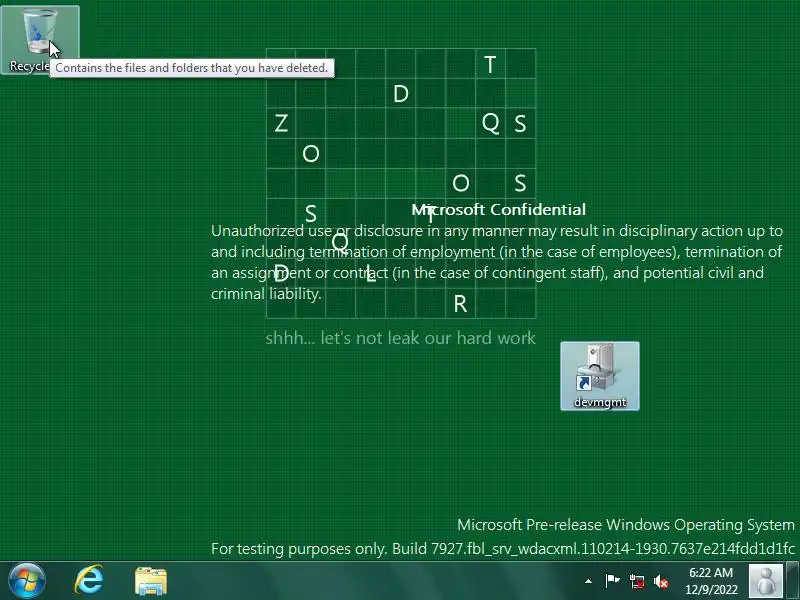Image resolution: width=800 pixels, height=600 pixels.
Task: Select the Recycle Bin desktop icon
Action: tap(40, 40)
